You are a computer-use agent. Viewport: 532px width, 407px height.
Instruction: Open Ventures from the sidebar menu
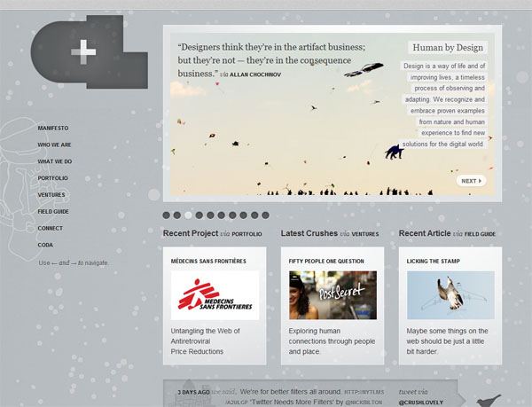[x=51, y=195]
